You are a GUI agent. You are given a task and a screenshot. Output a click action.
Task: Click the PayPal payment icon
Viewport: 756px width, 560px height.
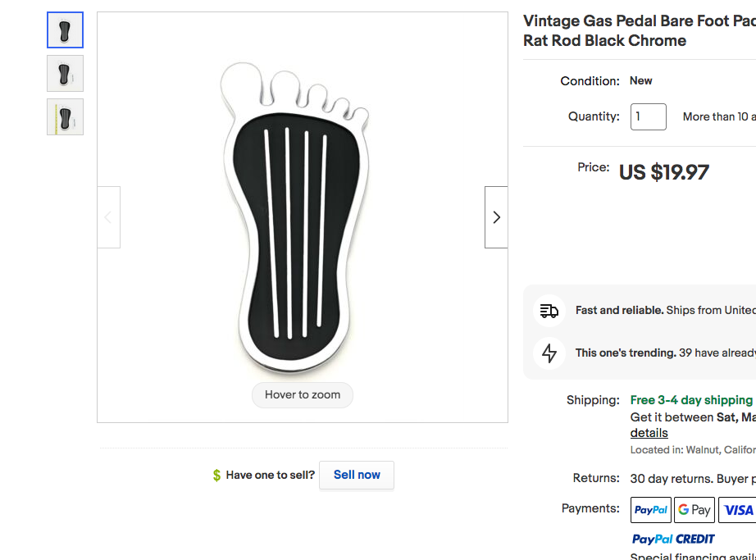(x=651, y=510)
